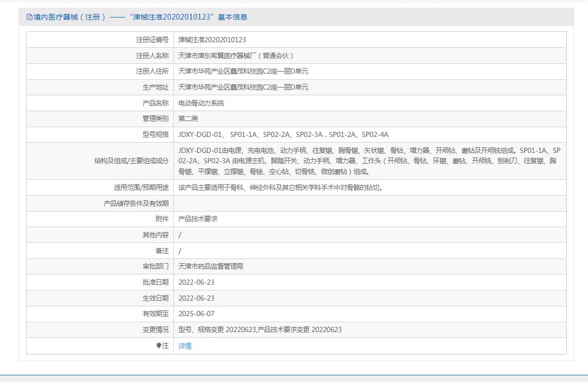Click the 结构及组成 description paragraph
The height and width of the screenshot is (382, 588).
369,161
